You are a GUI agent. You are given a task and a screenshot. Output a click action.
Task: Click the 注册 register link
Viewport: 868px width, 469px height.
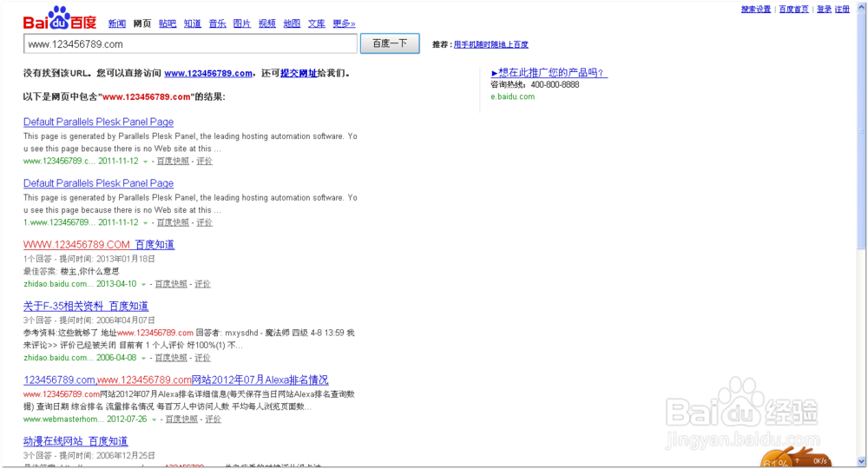click(x=842, y=10)
